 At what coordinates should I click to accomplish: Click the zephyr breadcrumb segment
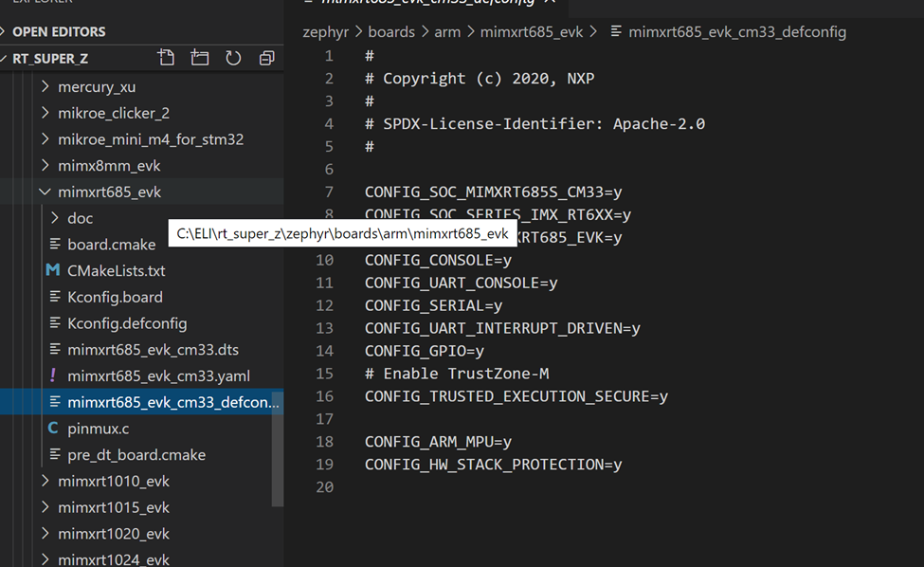pyautogui.click(x=326, y=32)
